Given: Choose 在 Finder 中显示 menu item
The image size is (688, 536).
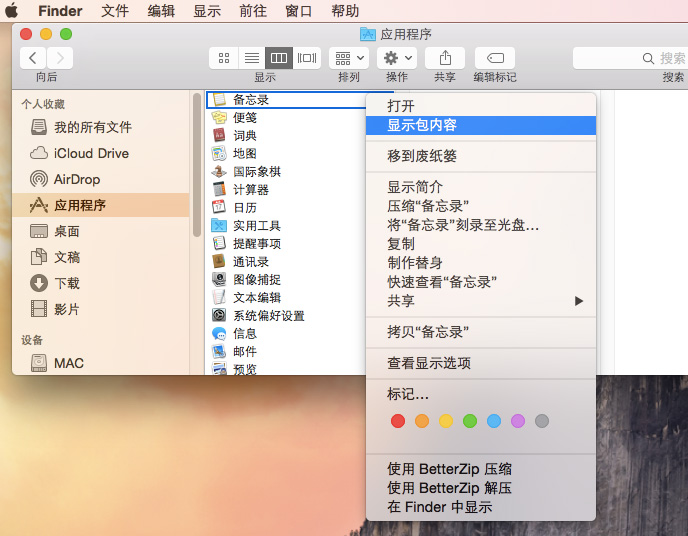Looking at the screenshot, I should [x=481, y=507].
